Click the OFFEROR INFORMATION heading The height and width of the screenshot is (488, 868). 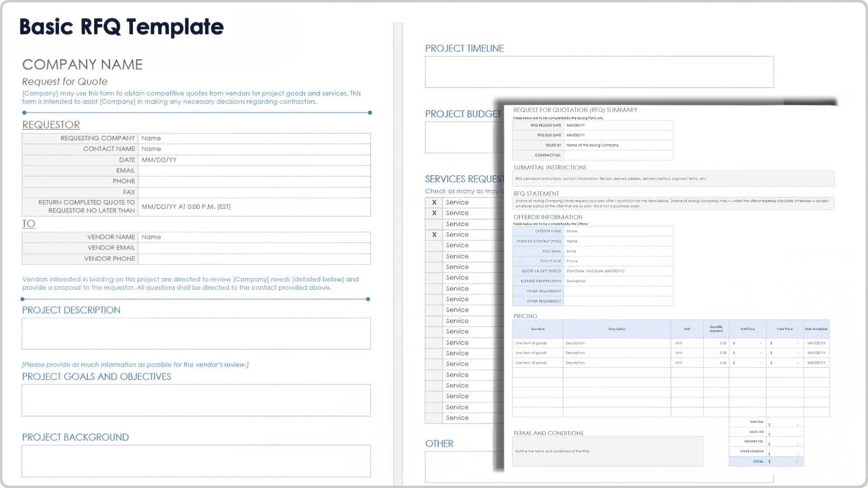(x=548, y=217)
